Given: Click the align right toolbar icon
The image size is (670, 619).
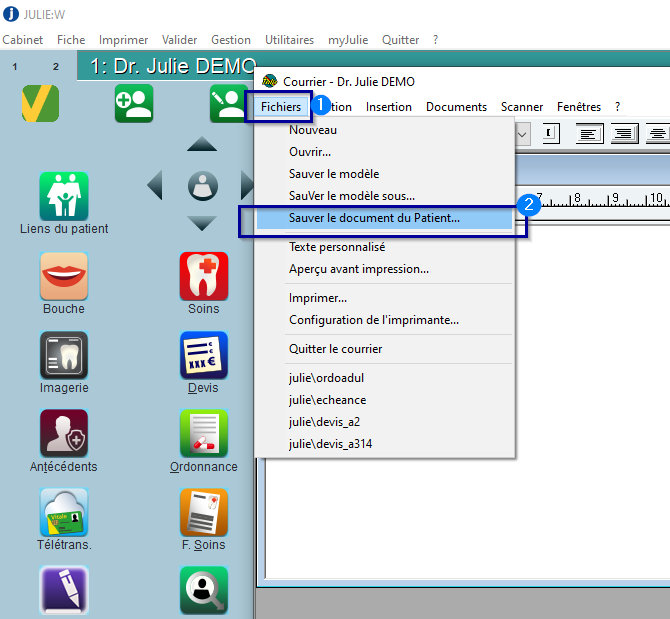Looking at the screenshot, I should pyautogui.click(x=624, y=134).
